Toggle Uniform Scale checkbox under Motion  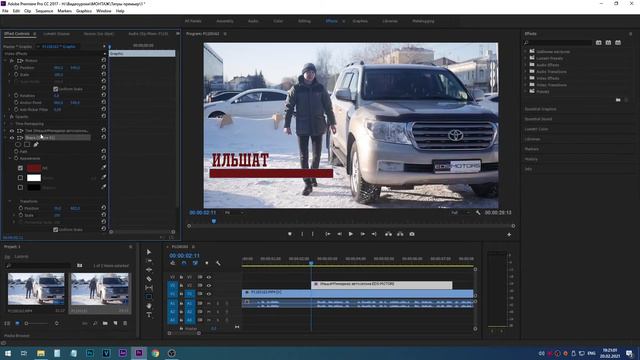coord(56,89)
